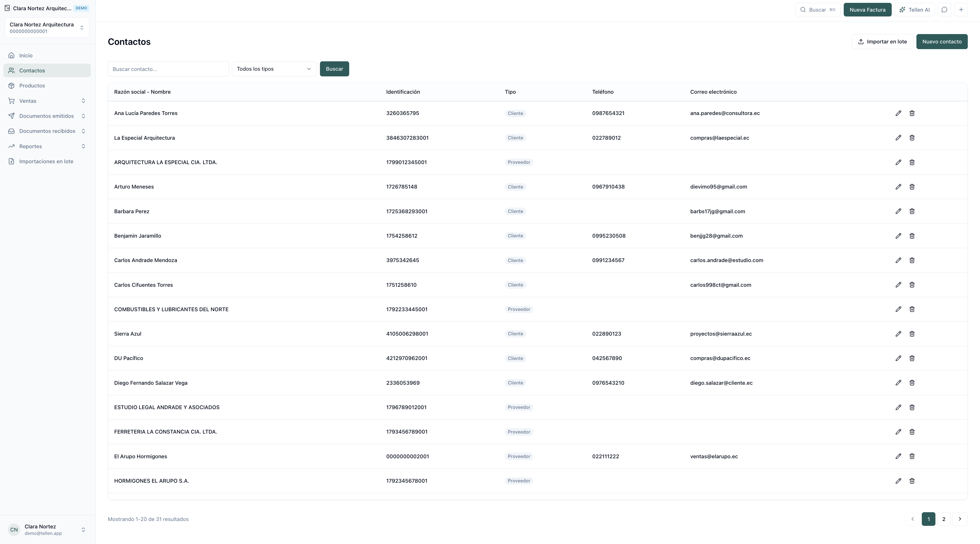Delete HORMIGONES EL ARUPO S.A. contact
Image resolution: width=980 pixels, height=544 pixels.
912,481
